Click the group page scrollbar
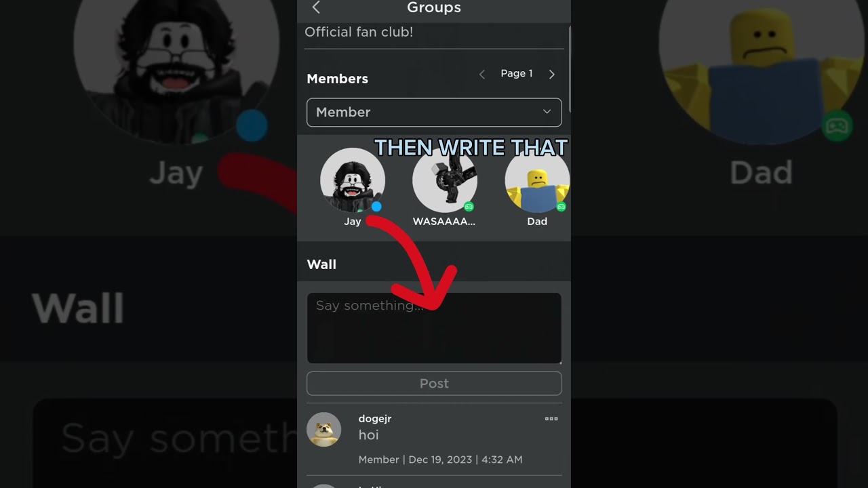 point(570,68)
